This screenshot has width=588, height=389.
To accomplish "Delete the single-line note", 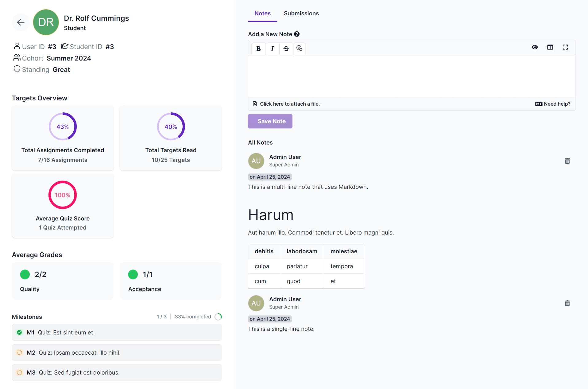I will point(567,303).
